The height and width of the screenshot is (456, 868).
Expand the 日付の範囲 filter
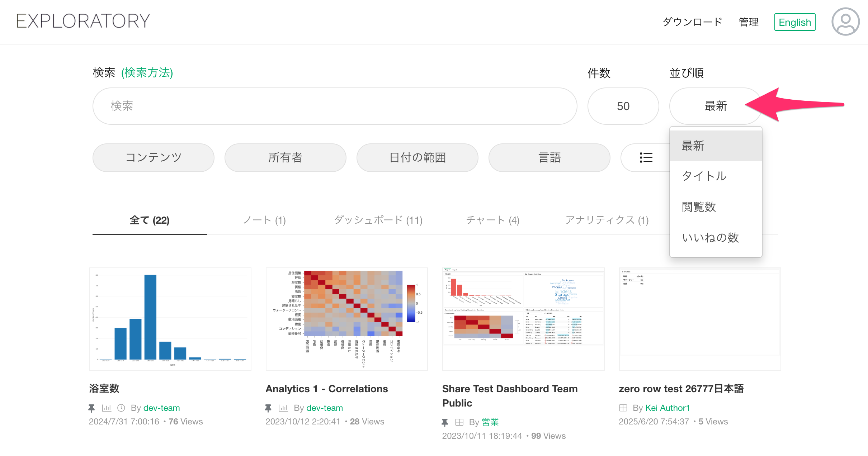418,158
